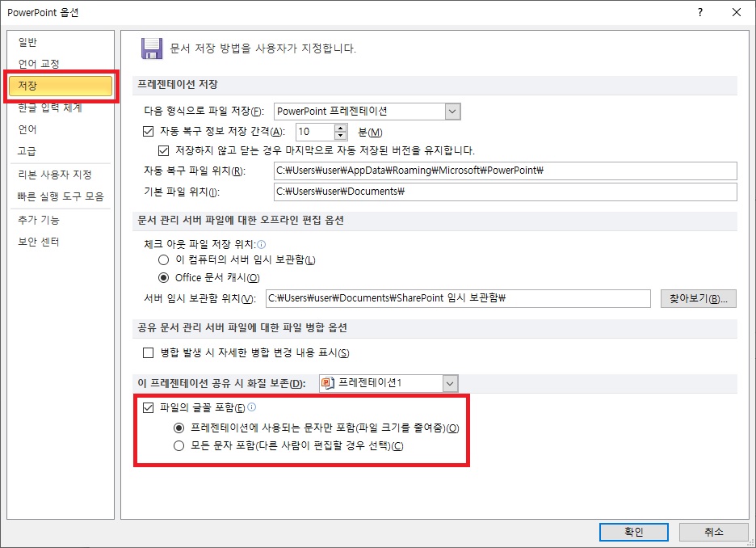Enable 병합 발생 시 자세한 병합 변경 내용 표시

[x=148, y=352]
